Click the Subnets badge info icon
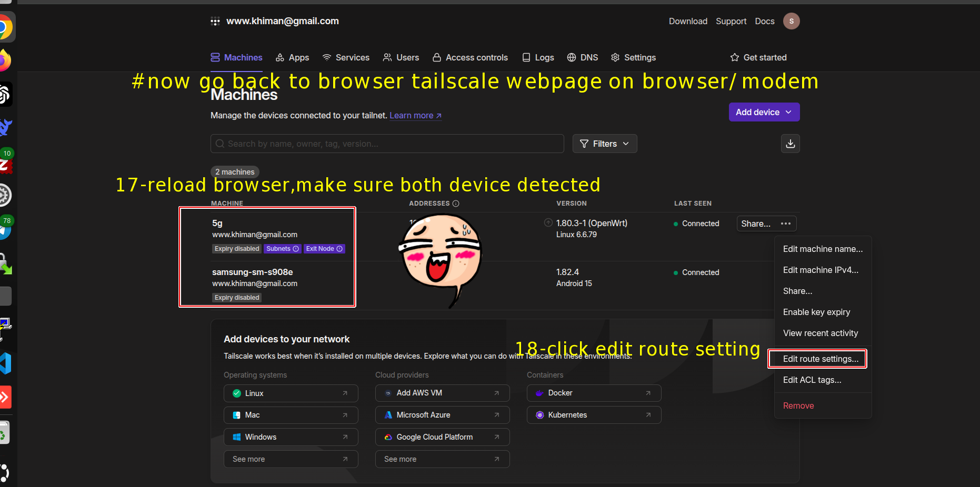This screenshot has width=980, height=487. point(296,249)
